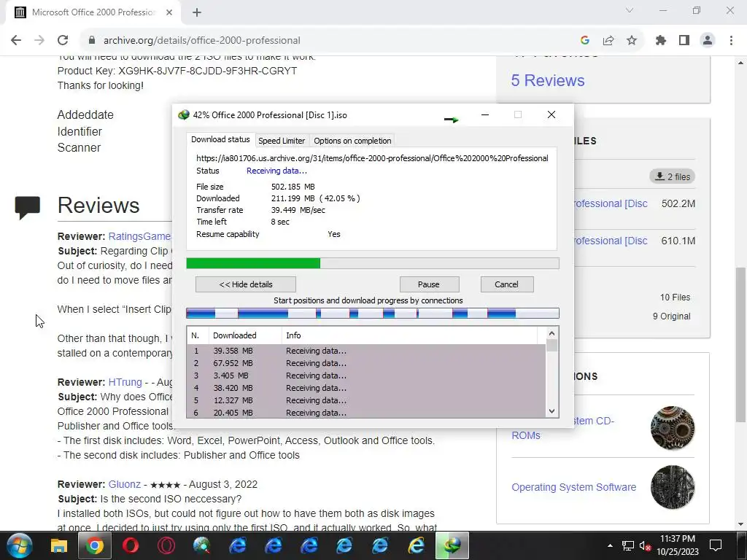Open reviewer RatingsGame profile link

click(x=139, y=236)
